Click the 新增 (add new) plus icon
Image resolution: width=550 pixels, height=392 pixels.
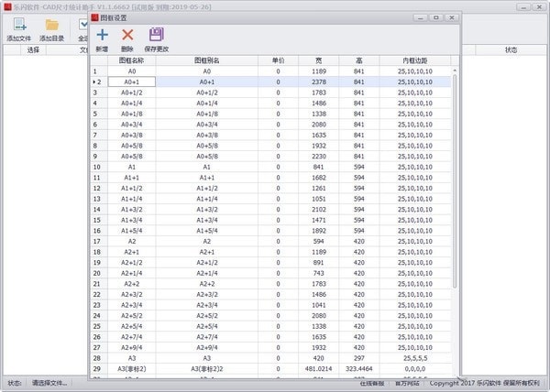[102, 35]
